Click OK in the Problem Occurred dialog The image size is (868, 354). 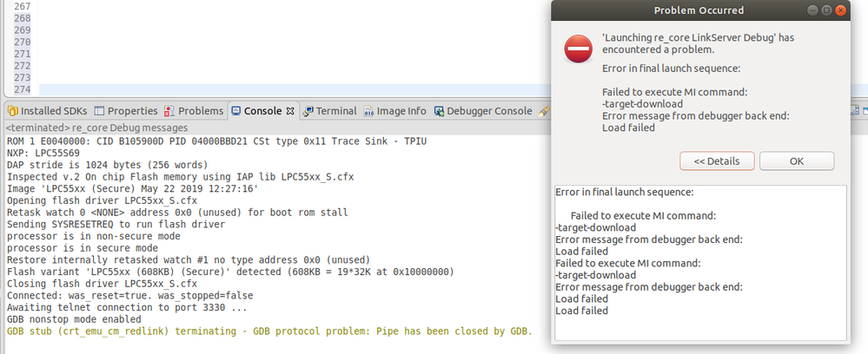[796, 161]
